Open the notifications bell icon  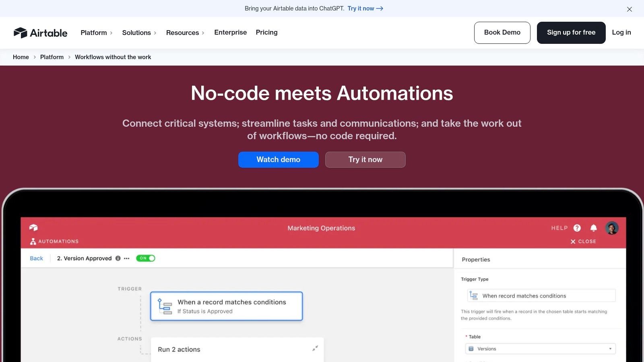[594, 228]
